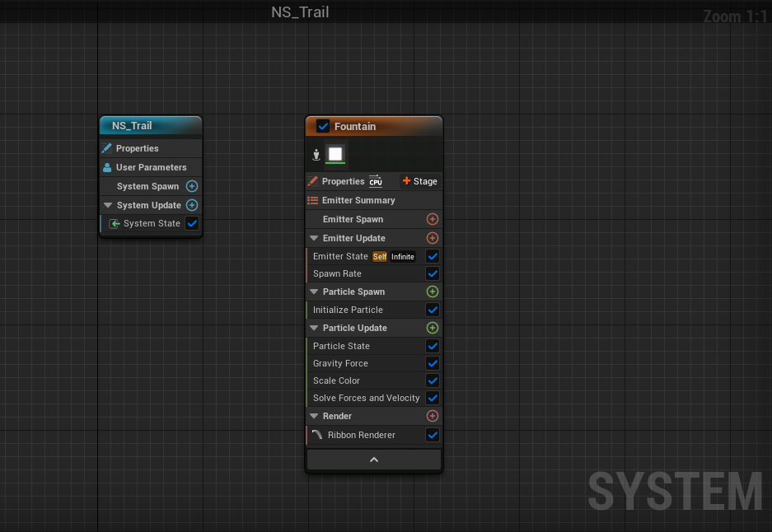Collapse the Fountain emitter node with chevron
The height and width of the screenshot is (532, 772).
(374, 460)
